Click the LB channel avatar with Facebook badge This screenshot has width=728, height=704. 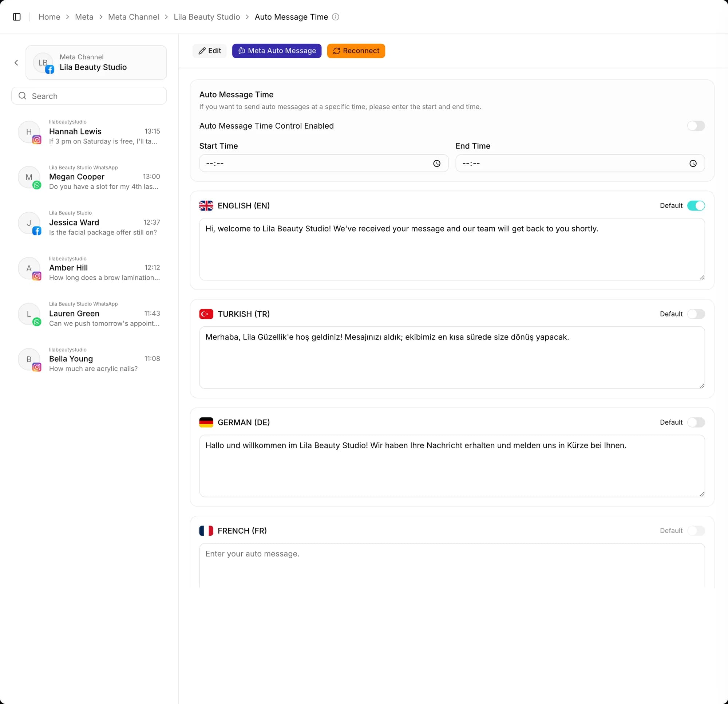point(43,63)
